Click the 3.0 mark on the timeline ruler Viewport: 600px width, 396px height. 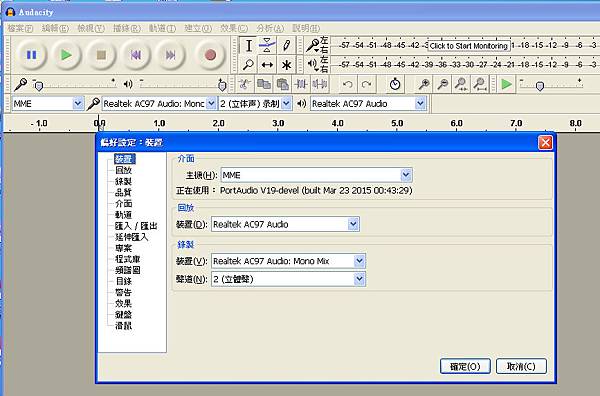[278, 123]
